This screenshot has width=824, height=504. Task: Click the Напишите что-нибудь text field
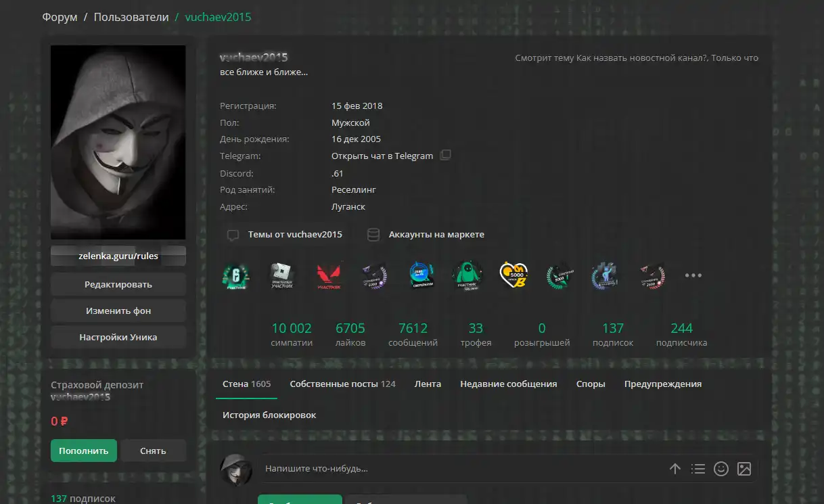click(x=460, y=469)
